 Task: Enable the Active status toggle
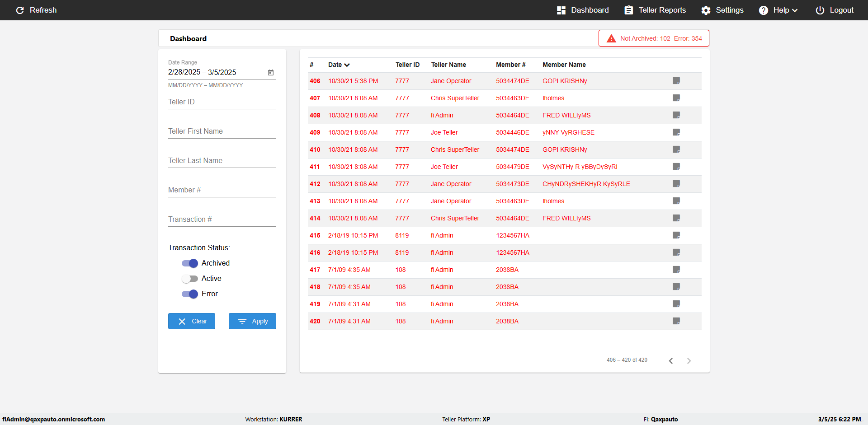(190, 279)
